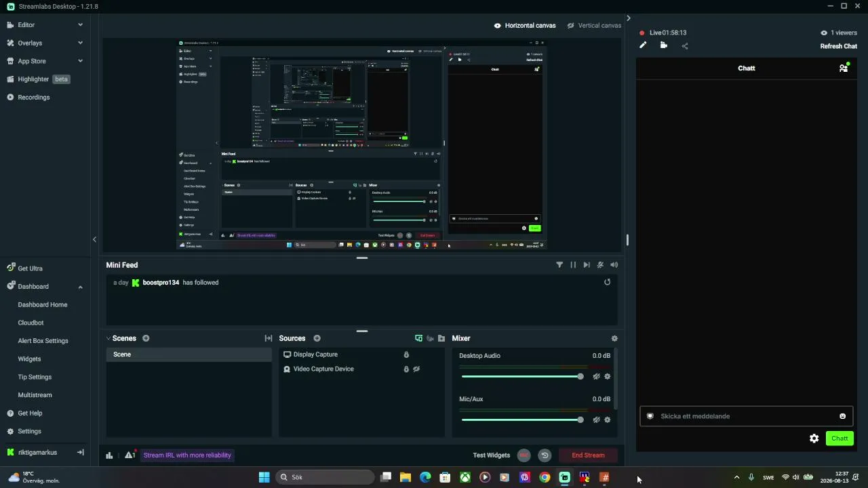Mute the Desktop Audio channel
The image size is (868, 488).
(596, 376)
